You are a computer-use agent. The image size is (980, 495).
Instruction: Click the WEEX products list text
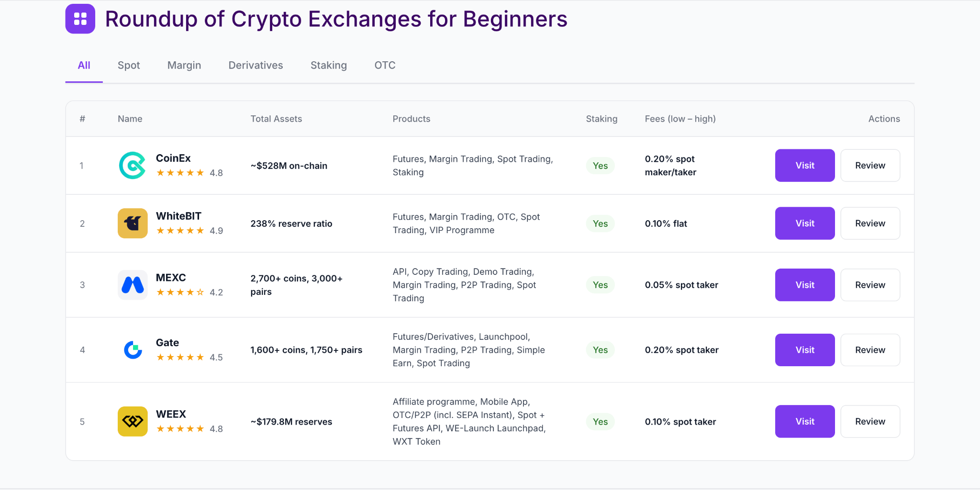(x=469, y=422)
